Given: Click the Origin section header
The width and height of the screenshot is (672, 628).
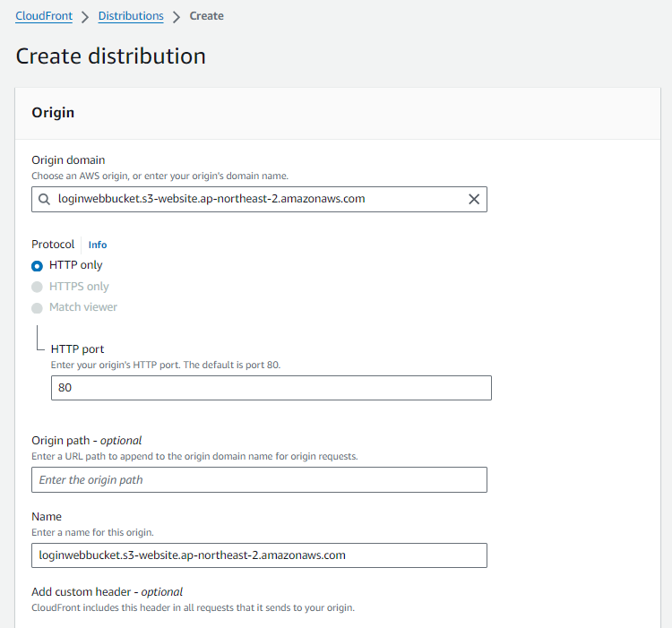Looking at the screenshot, I should (x=53, y=113).
